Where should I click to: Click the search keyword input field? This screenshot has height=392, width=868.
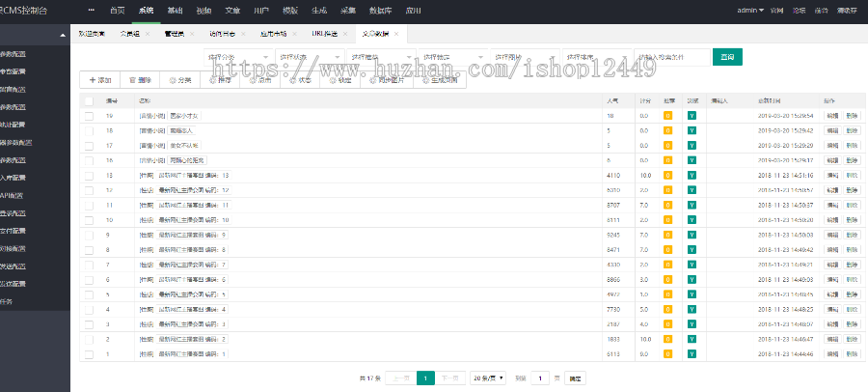pyautogui.click(x=672, y=57)
